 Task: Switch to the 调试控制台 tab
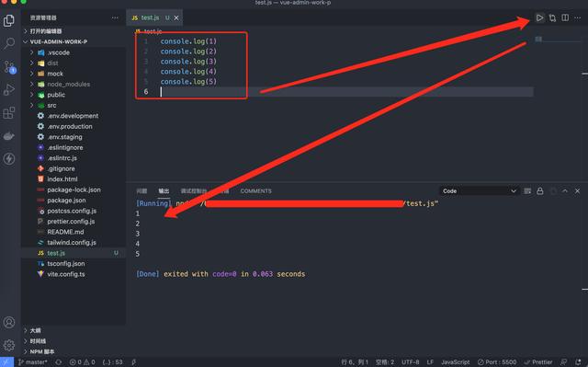[194, 191]
